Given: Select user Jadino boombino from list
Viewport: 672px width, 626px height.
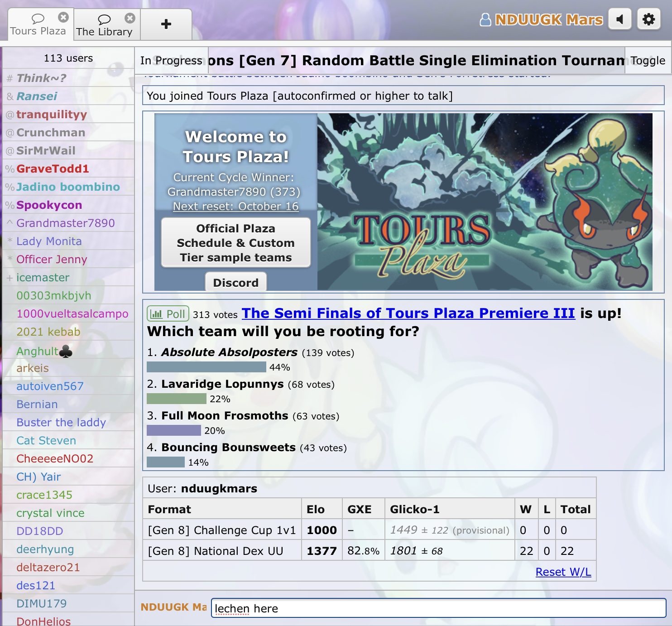Looking at the screenshot, I should (x=68, y=187).
